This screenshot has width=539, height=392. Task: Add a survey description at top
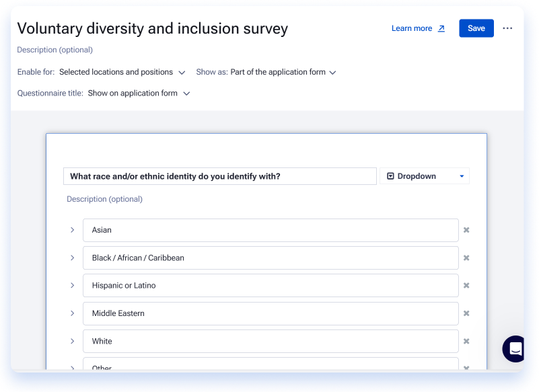tap(55, 50)
